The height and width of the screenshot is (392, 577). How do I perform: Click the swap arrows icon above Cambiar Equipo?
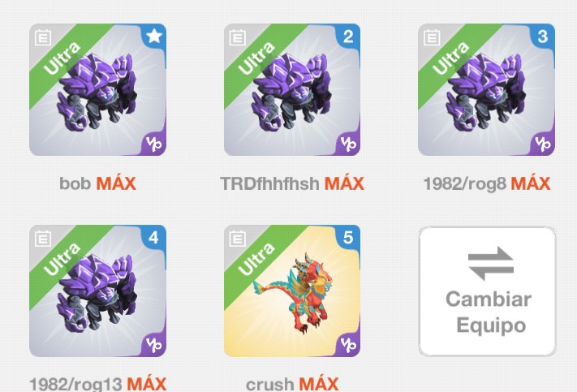[x=490, y=264]
